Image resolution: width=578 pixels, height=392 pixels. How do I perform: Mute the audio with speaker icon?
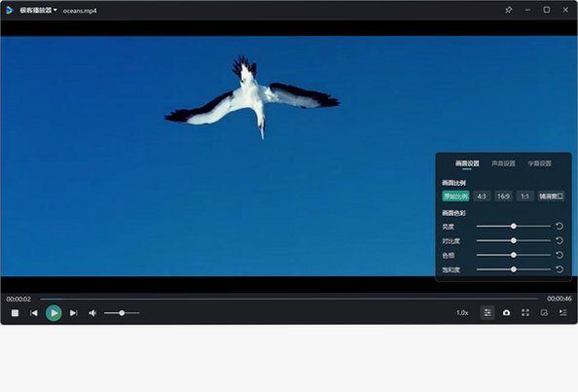[92, 313]
